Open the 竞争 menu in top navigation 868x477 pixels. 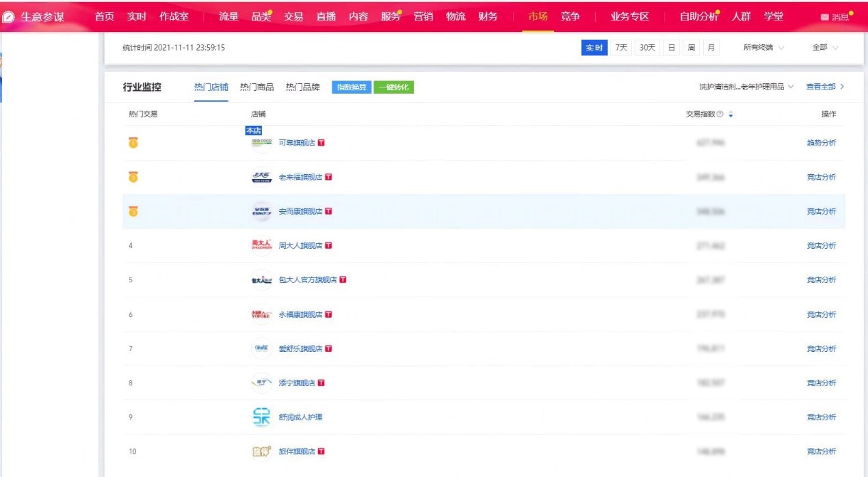coord(570,16)
